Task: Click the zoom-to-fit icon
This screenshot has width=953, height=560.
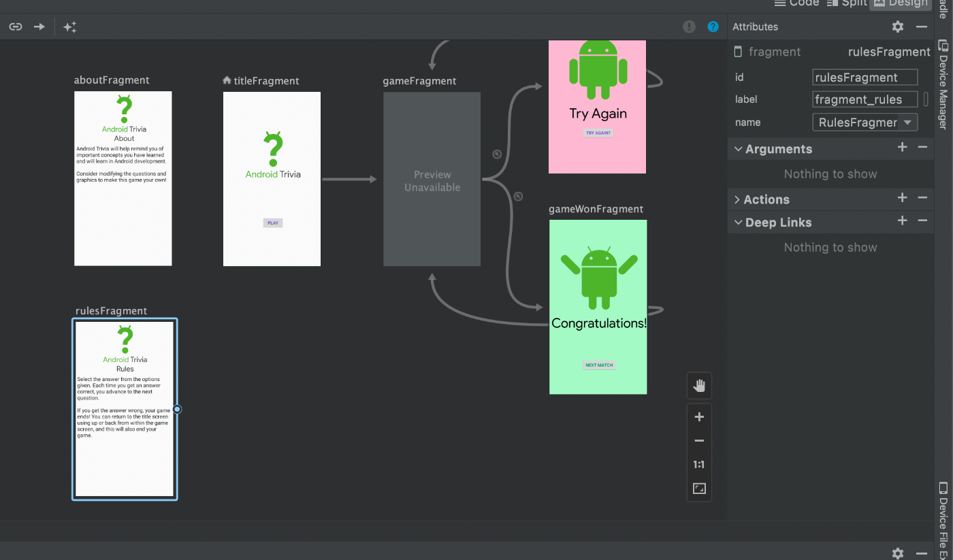Action: pos(698,488)
